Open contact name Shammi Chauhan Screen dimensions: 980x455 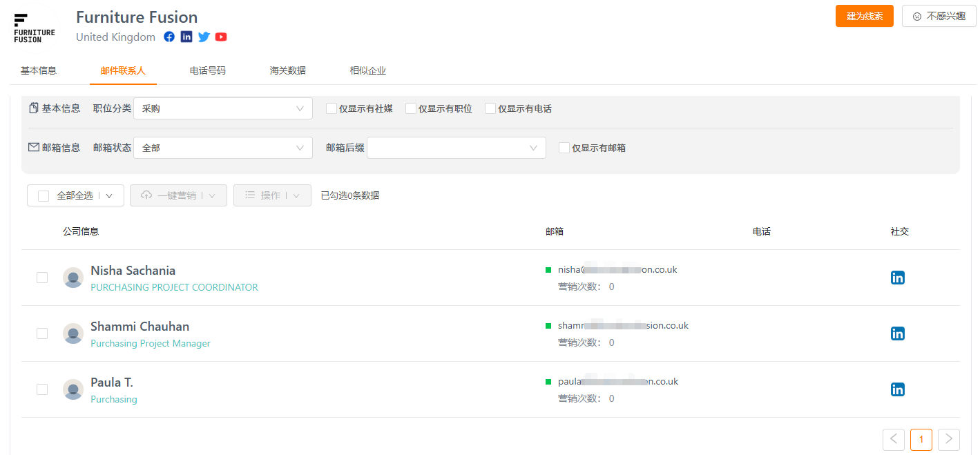(140, 327)
